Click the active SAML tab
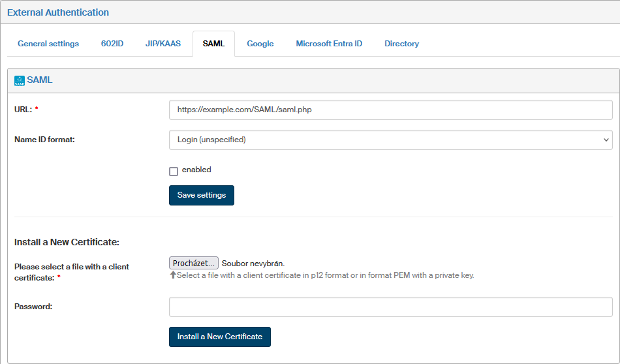Screen dimensions: 620x364 [x=213, y=44]
